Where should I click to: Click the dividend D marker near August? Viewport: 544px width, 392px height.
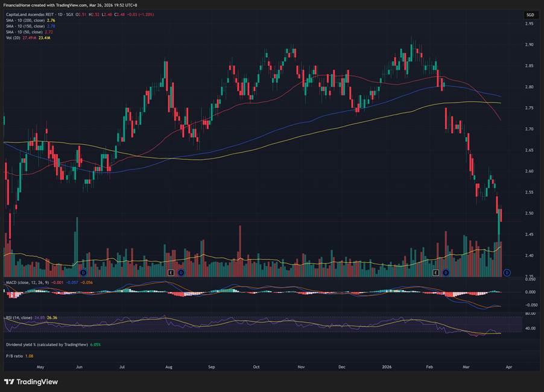pos(180,273)
